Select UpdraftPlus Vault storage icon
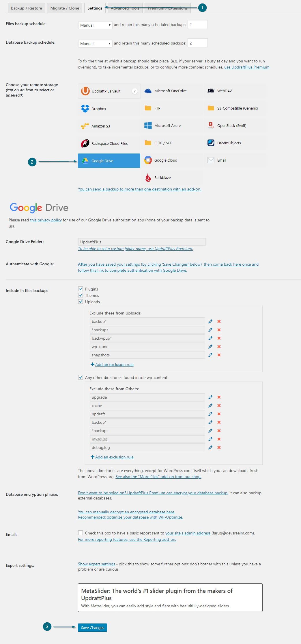Image resolution: width=301 pixels, height=644 pixels. click(109, 91)
